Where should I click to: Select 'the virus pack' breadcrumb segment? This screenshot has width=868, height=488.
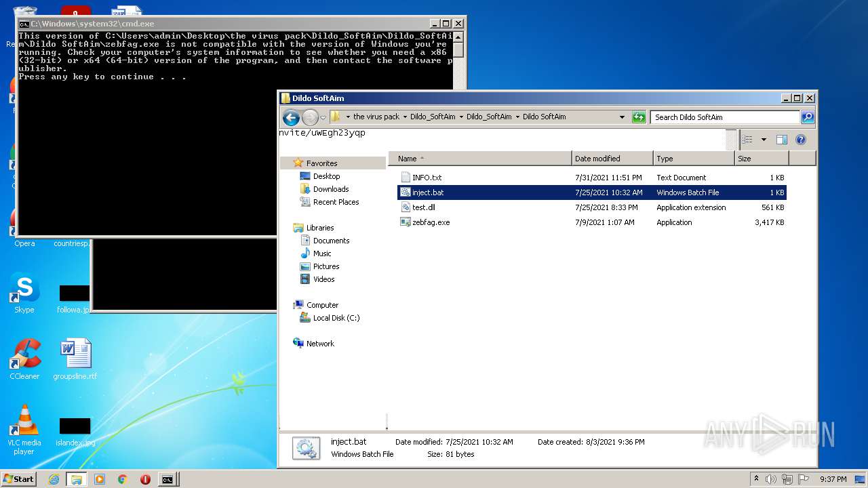coord(376,117)
